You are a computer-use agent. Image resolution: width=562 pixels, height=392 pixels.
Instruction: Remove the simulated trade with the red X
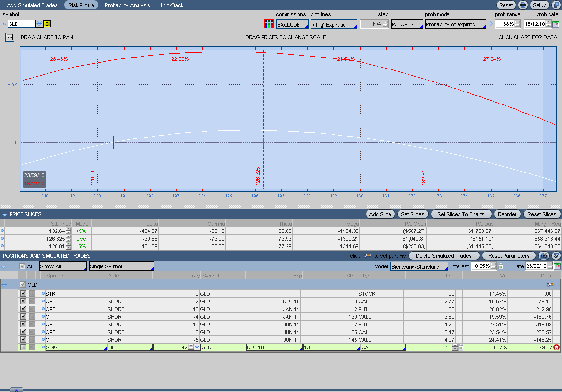556,347
